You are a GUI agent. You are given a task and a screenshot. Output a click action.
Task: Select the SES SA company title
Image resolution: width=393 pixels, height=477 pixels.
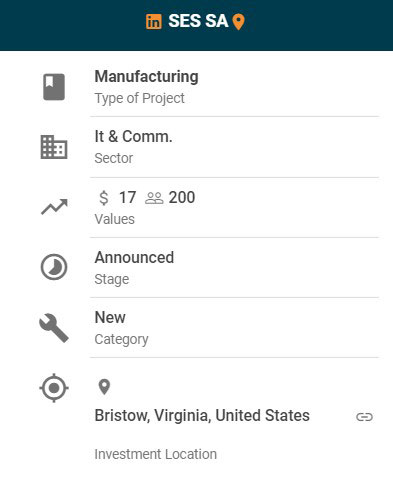[x=198, y=21]
